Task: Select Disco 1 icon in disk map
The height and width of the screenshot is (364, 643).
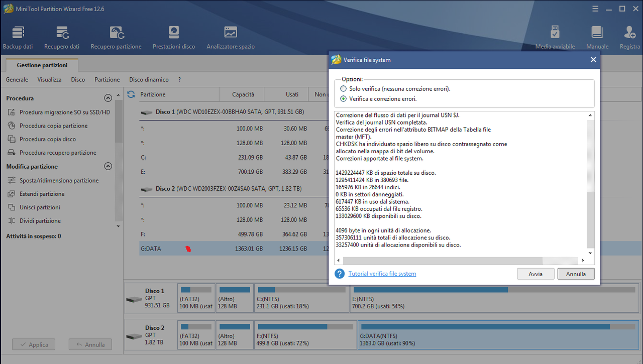Action: tap(134, 299)
